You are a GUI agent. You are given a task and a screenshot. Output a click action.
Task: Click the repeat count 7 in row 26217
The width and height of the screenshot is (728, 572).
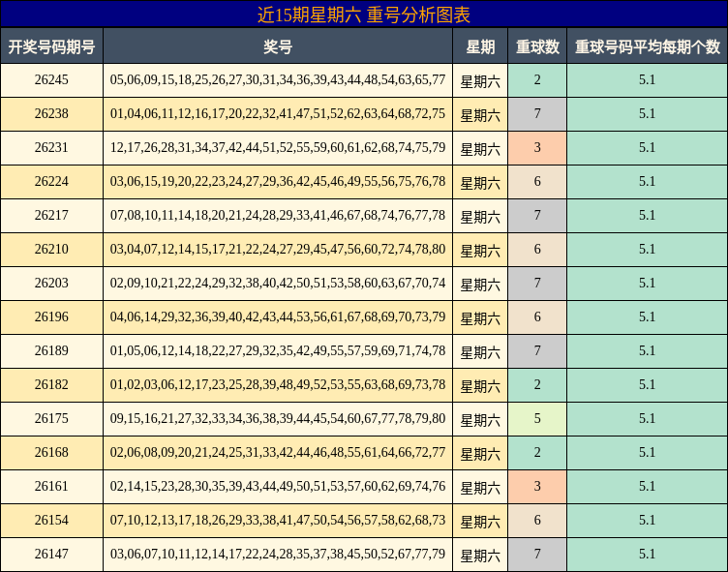pos(537,216)
